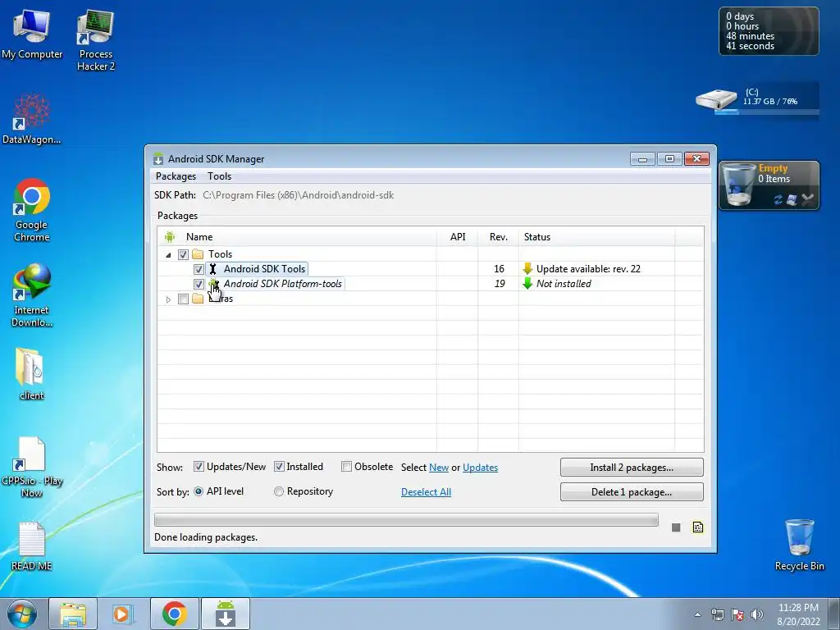The width and height of the screenshot is (840, 630).
Task: Click the Action Center flag tray icon
Action: click(x=737, y=614)
